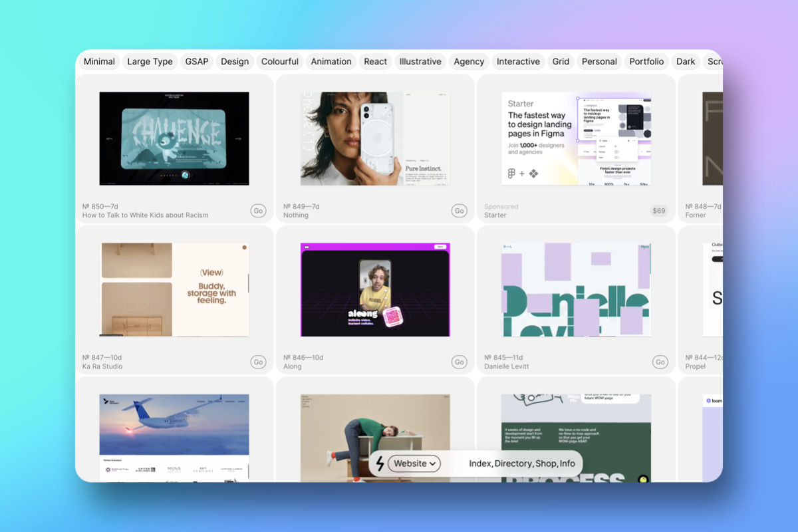The height and width of the screenshot is (532, 798).
Task: Filter by the Portfolio tag
Action: pyautogui.click(x=646, y=61)
